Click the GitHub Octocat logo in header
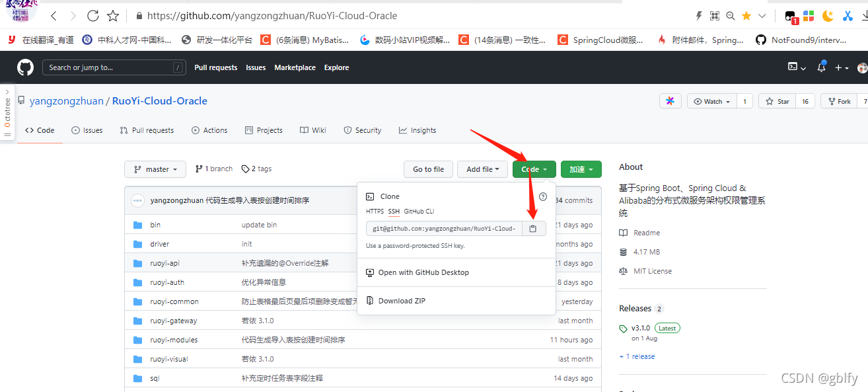The image size is (868, 392). (x=25, y=67)
